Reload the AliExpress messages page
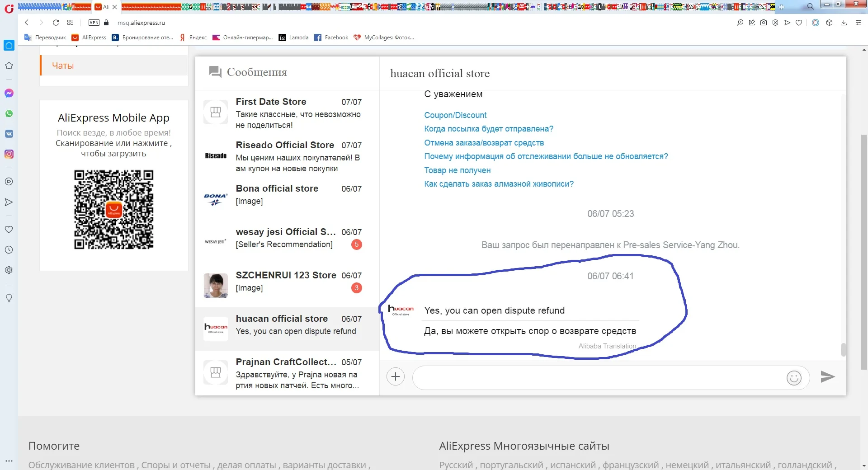 pos(56,23)
